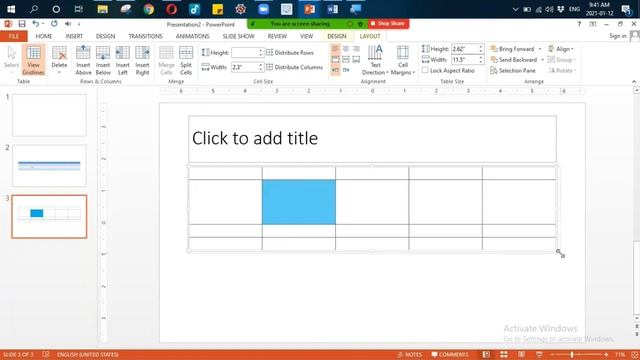Open the Align dropdown

coord(561,49)
